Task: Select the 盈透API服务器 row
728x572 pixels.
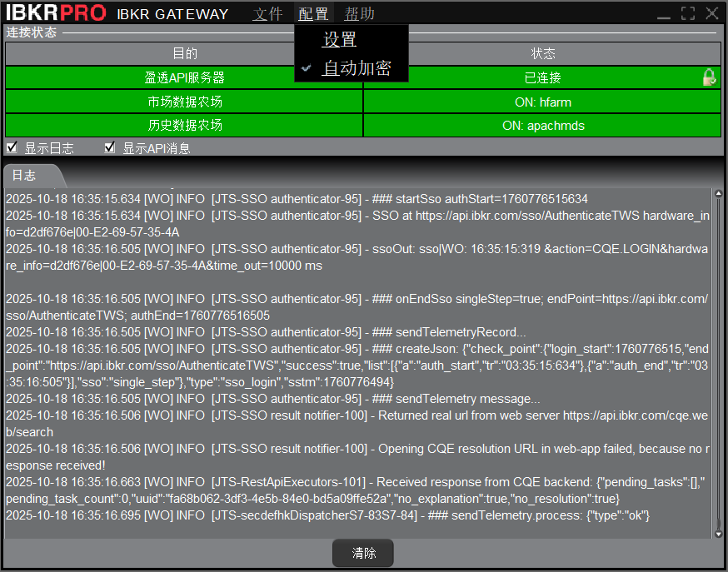Action: pos(184,77)
